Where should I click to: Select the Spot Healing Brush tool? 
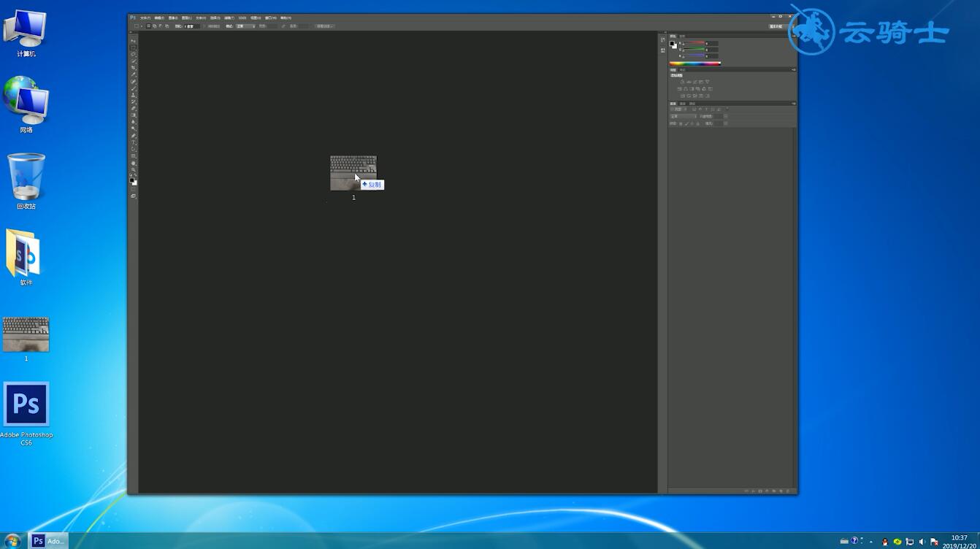[134, 81]
